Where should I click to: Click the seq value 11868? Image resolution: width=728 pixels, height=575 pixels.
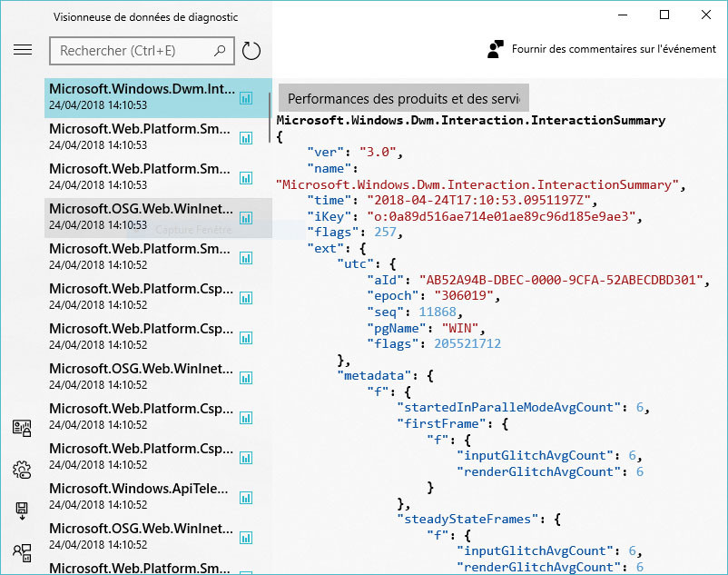point(438,312)
